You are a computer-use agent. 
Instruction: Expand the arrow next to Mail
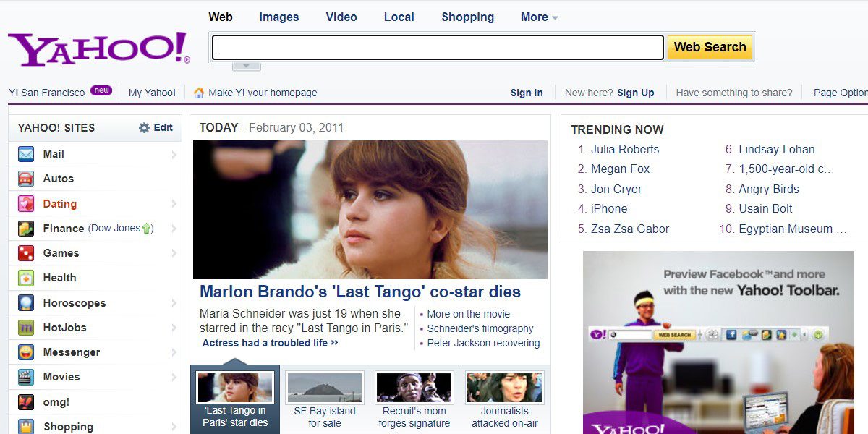click(174, 154)
